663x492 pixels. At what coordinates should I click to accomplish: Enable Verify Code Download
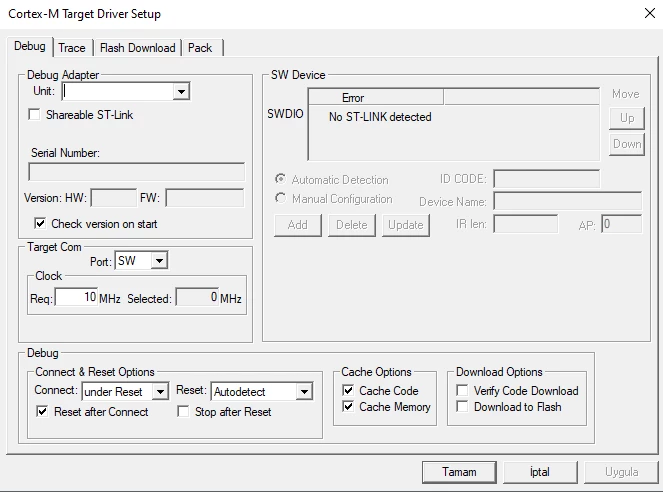pos(462,391)
